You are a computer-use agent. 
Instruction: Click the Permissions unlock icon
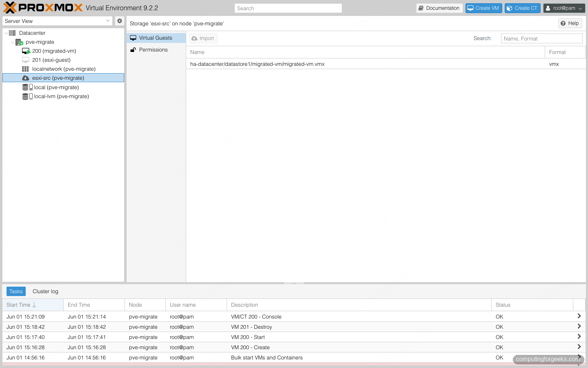[x=133, y=50]
